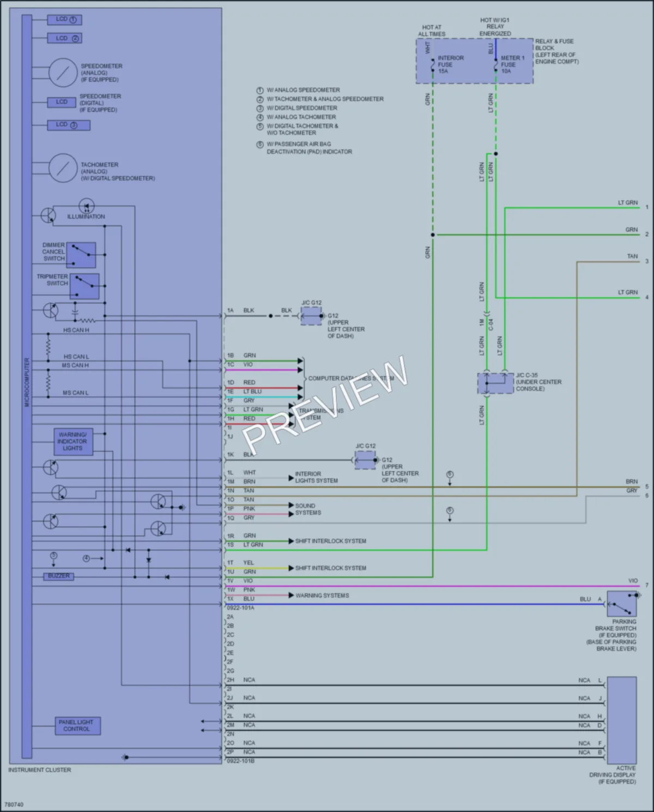Click the Meter 1 Fuse 10A symbol

point(495,64)
